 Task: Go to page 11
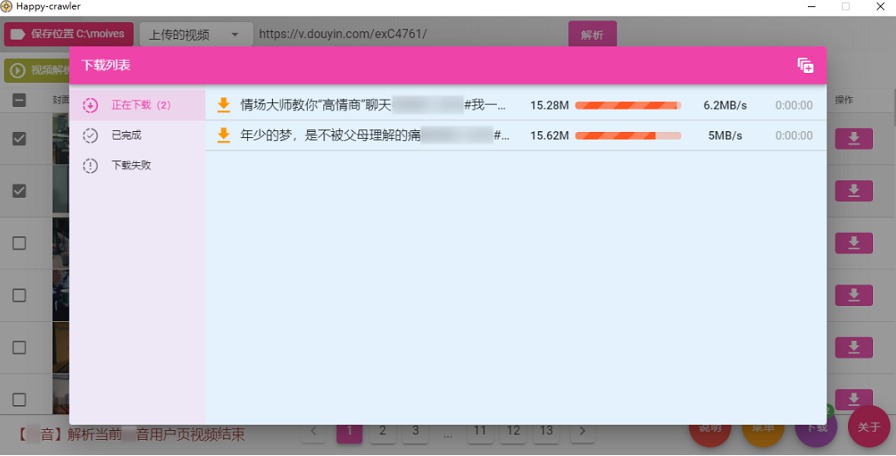pos(480,431)
